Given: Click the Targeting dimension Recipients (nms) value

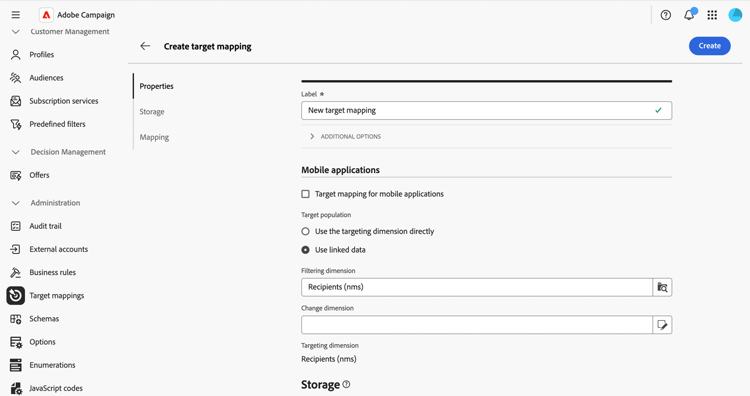Looking at the screenshot, I should click(329, 359).
